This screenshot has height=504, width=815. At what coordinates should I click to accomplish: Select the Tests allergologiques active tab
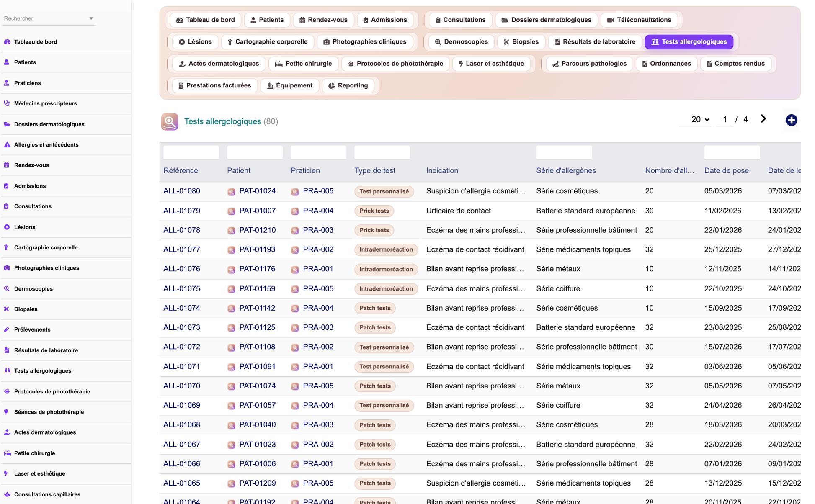point(689,42)
